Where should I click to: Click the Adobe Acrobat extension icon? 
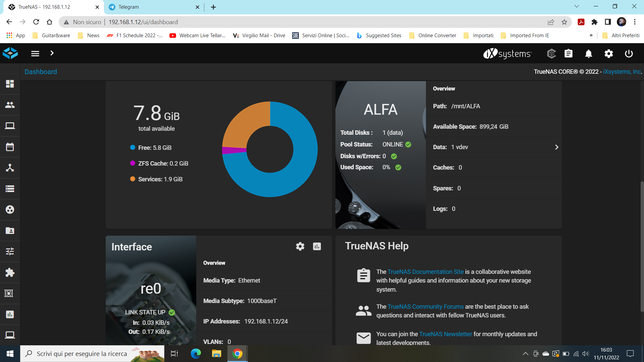[581, 22]
